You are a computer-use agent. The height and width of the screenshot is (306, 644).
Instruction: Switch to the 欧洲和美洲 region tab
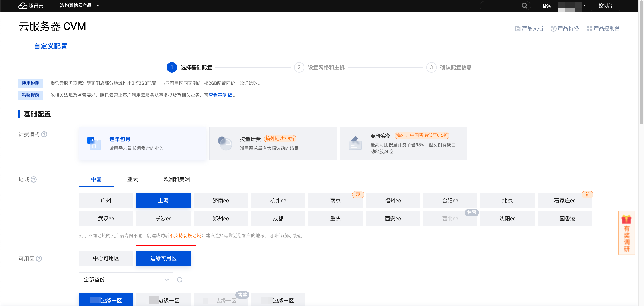tap(177, 179)
